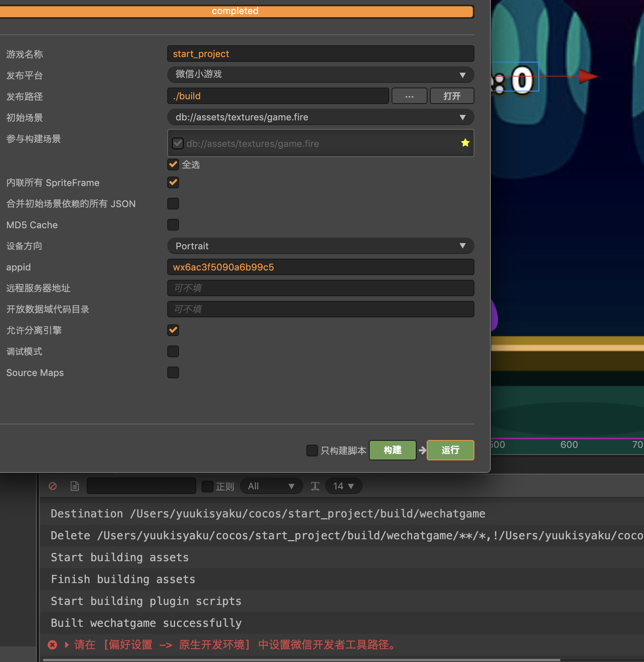The height and width of the screenshot is (662, 644).
Task: Click the 600 ruler mark in scene view
Action: (569, 445)
